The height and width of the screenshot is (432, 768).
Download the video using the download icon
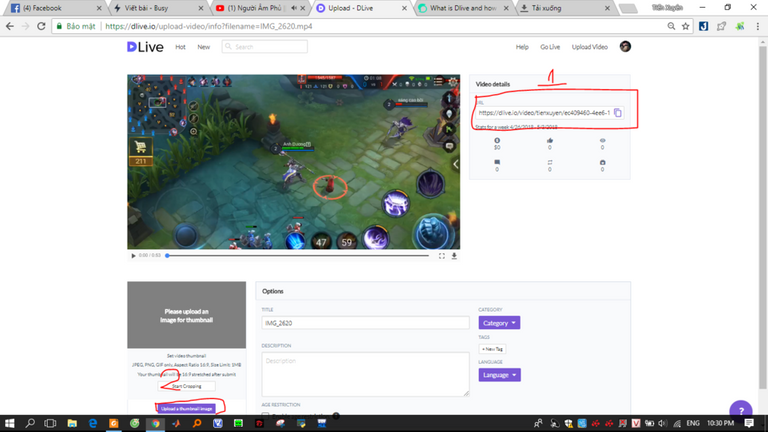[x=454, y=256]
